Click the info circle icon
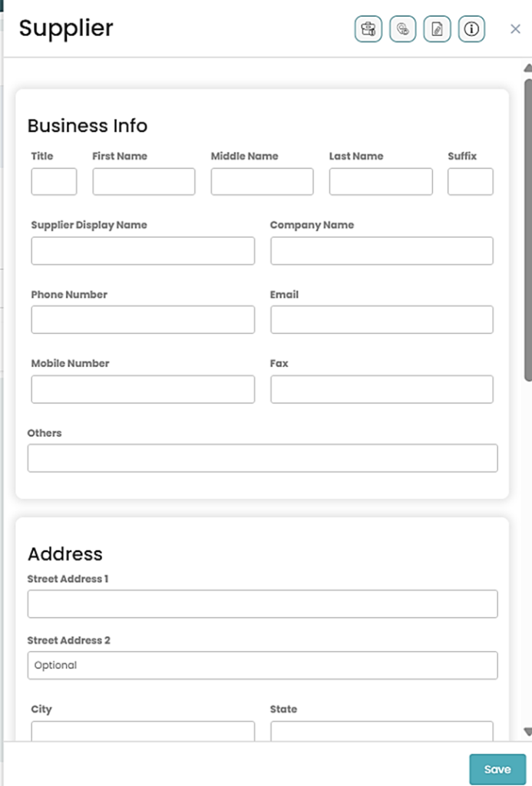The image size is (532, 786). pos(471,29)
